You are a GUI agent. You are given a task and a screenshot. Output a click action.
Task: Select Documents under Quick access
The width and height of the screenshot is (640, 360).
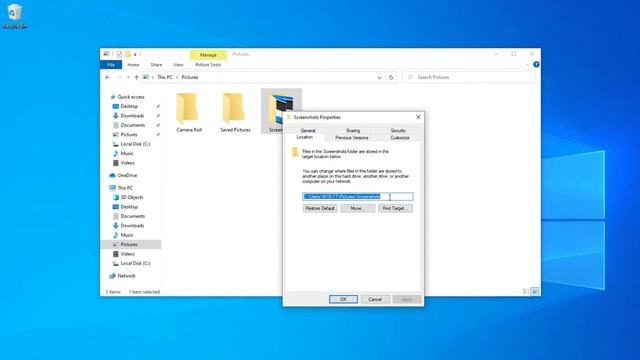133,125
